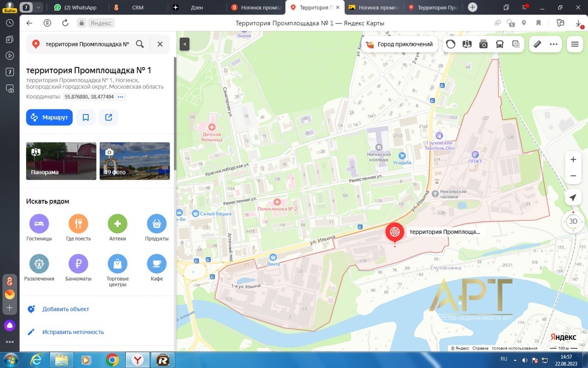Select the Аптеки nearby category

click(118, 228)
